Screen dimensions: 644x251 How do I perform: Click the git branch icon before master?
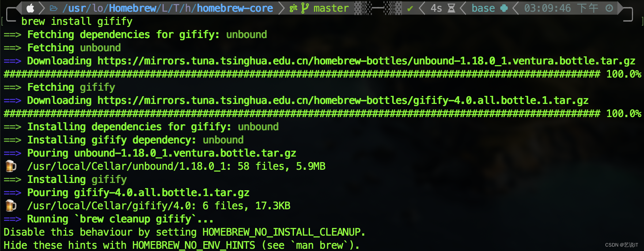305,8
